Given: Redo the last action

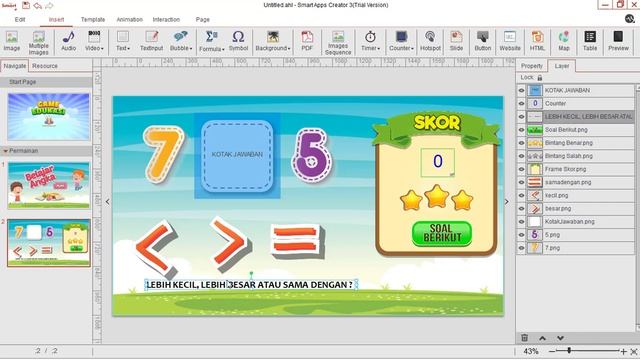Looking at the screenshot, I should (49, 5).
